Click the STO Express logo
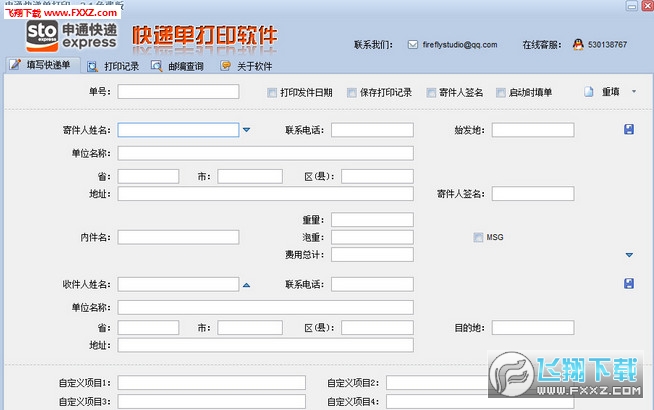654x410 pixels. click(71, 36)
